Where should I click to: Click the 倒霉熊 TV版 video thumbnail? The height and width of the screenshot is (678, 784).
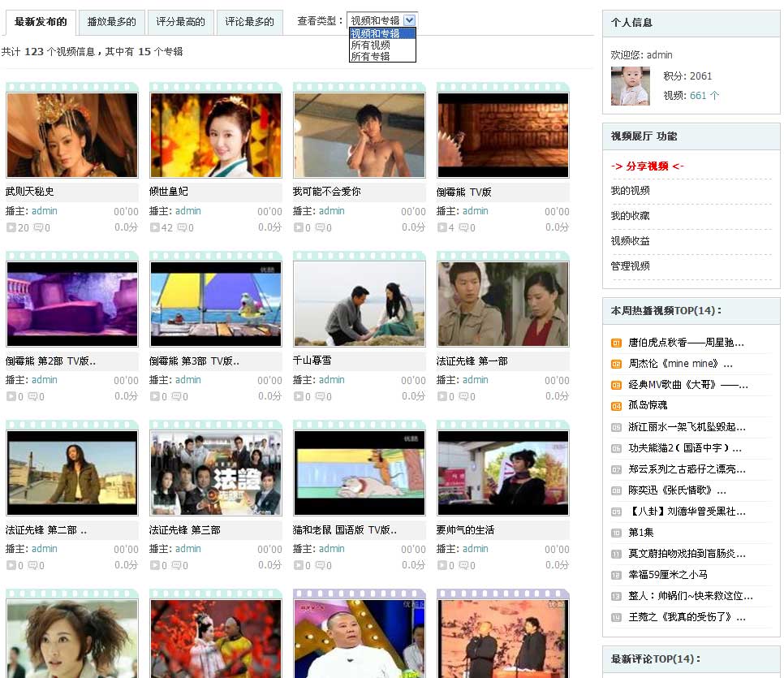503,135
